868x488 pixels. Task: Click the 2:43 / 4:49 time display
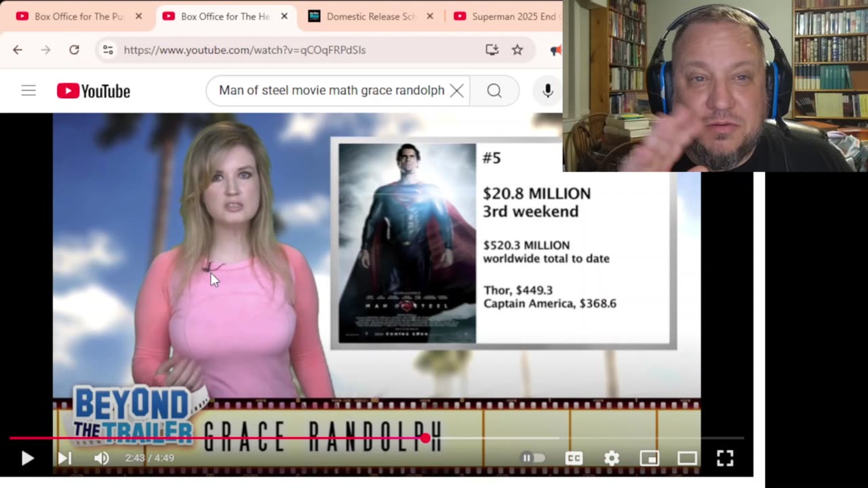[x=149, y=458]
